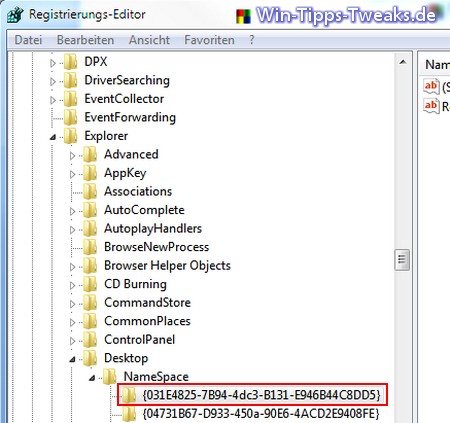Open the Datei menu
The image size is (450, 423).
point(28,40)
